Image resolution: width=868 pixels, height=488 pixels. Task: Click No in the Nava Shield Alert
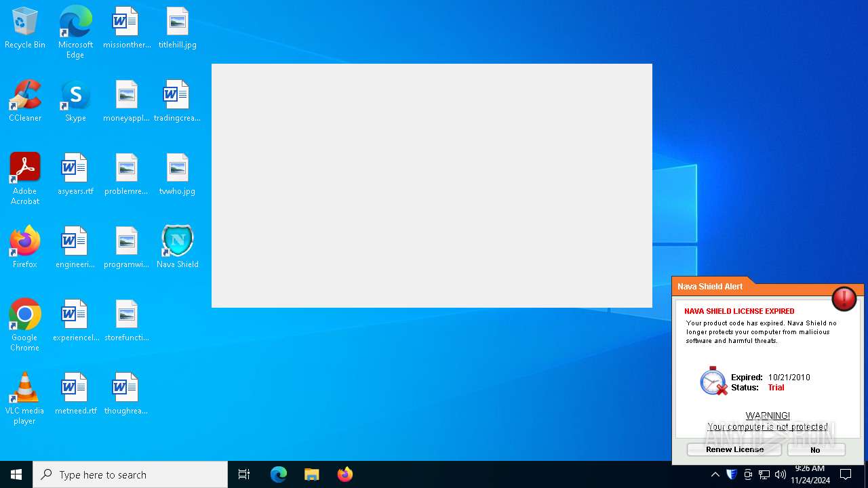coord(816,449)
